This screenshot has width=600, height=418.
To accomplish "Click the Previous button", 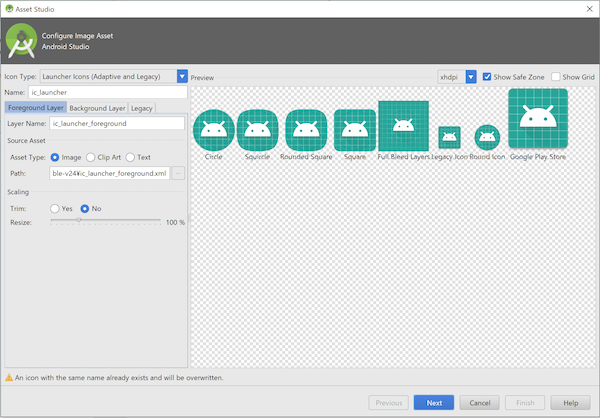I will 388,403.
